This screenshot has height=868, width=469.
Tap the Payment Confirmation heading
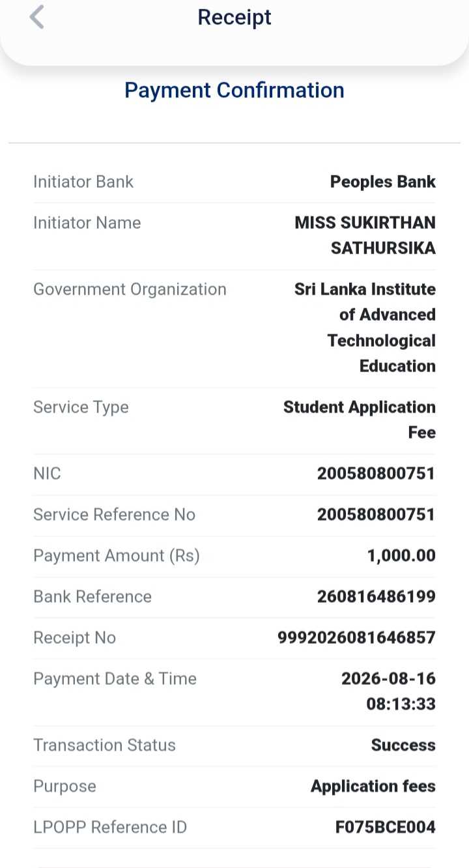point(234,90)
